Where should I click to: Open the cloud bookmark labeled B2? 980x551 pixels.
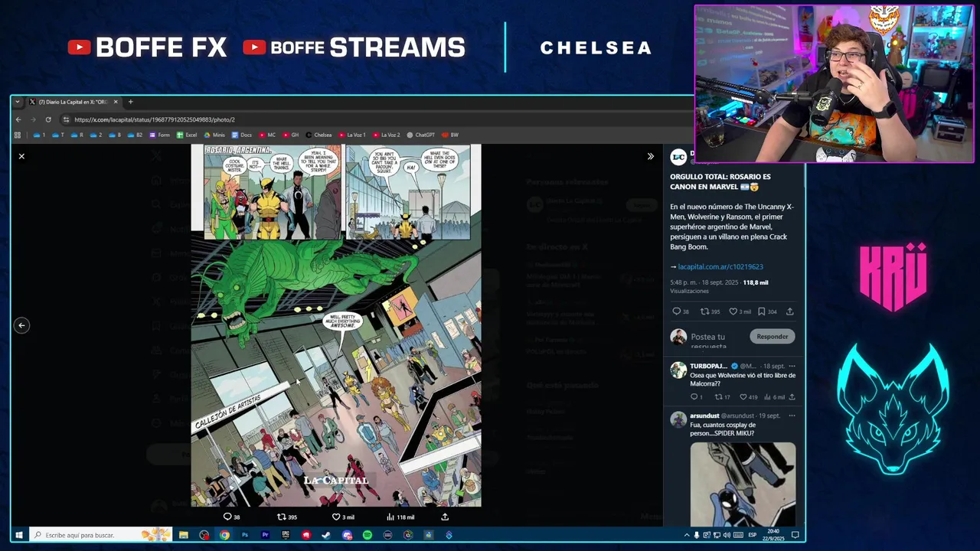click(x=135, y=135)
